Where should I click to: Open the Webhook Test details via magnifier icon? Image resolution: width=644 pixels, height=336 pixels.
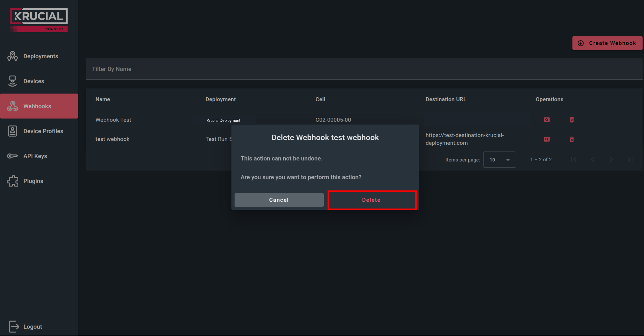pyautogui.click(x=546, y=120)
